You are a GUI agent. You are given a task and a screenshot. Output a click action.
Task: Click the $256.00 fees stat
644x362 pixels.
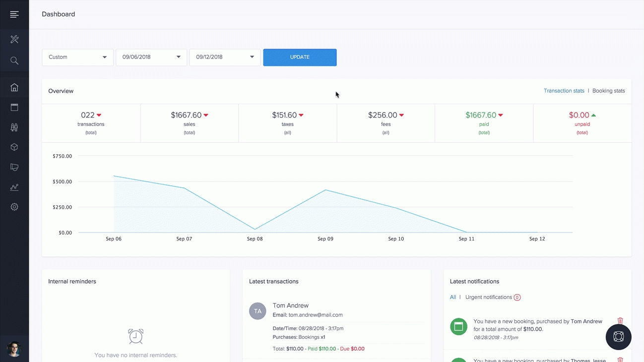pos(386,123)
